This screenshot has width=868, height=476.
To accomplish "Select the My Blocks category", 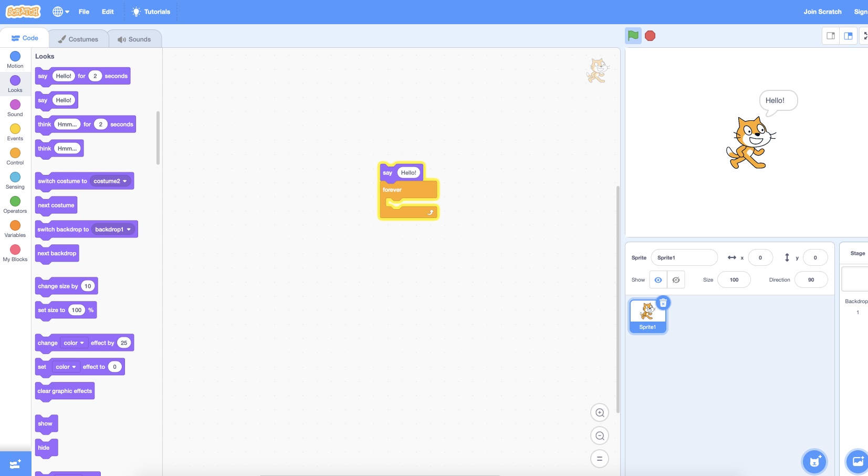I will pos(15,253).
